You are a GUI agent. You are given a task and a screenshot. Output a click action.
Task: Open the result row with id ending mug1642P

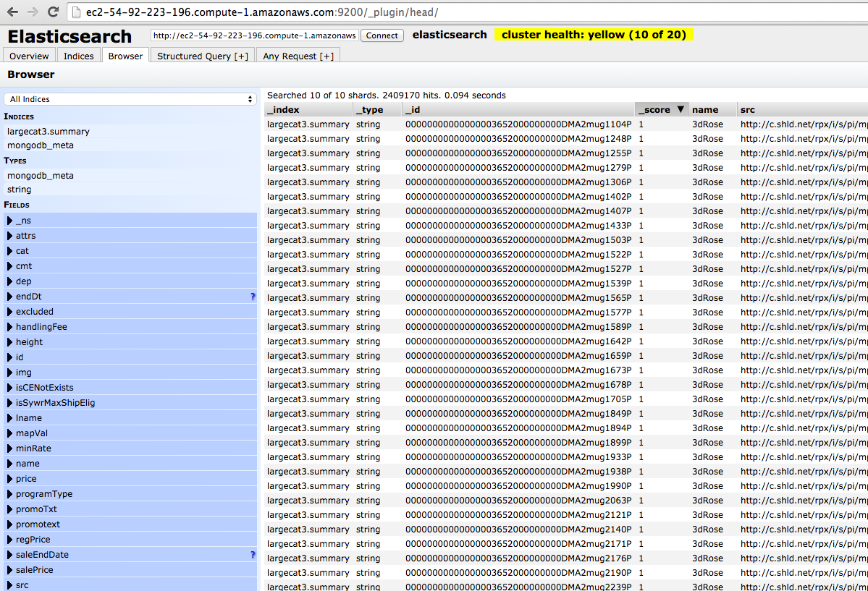[x=566, y=341]
